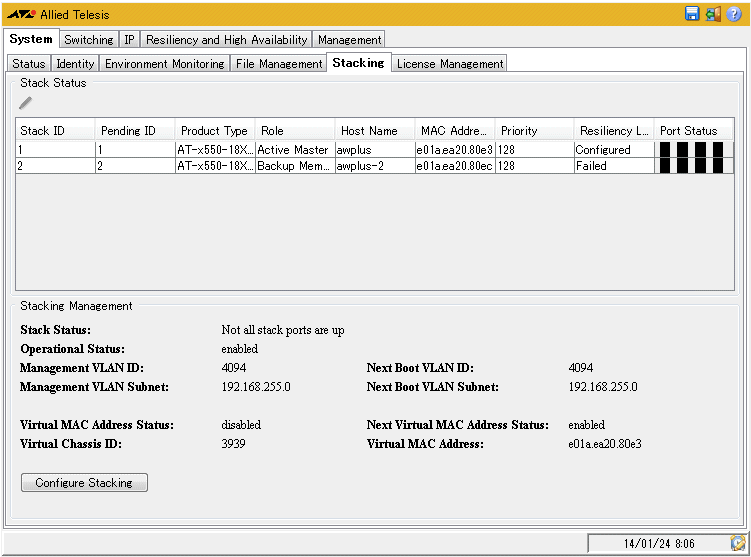Open the Resiliency and High Availability tab
Screen dimensions: 751x557
(x=226, y=40)
